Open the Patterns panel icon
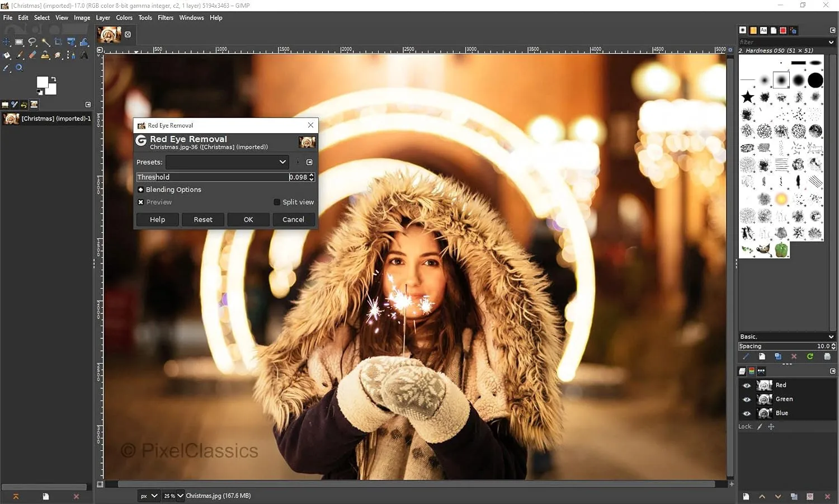The width and height of the screenshot is (839, 504). [x=753, y=30]
